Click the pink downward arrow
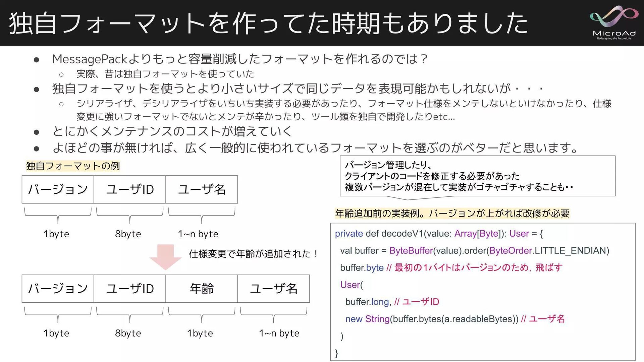Screen dimensions: 644x362 (165, 257)
